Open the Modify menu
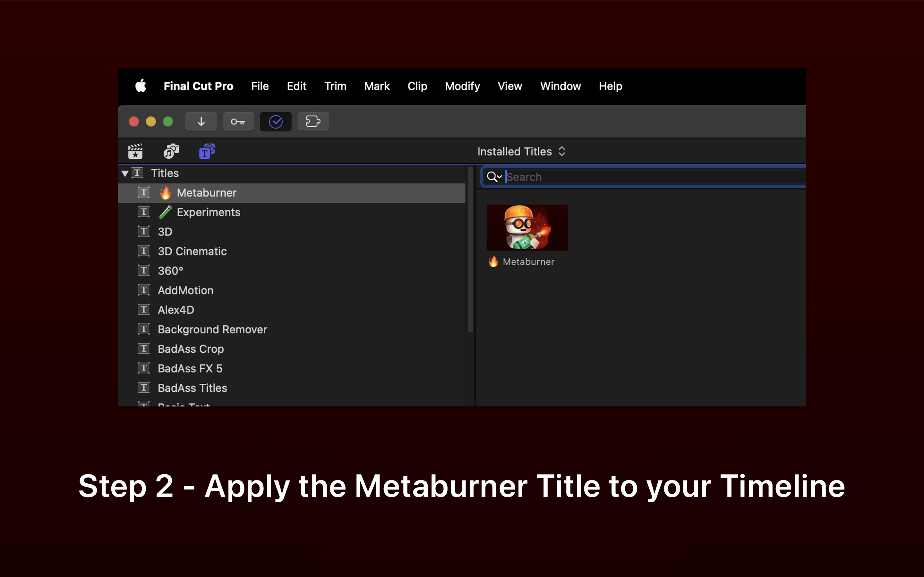This screenshot has width=924, height=577. pyautogui.click(x=462, y=86)
